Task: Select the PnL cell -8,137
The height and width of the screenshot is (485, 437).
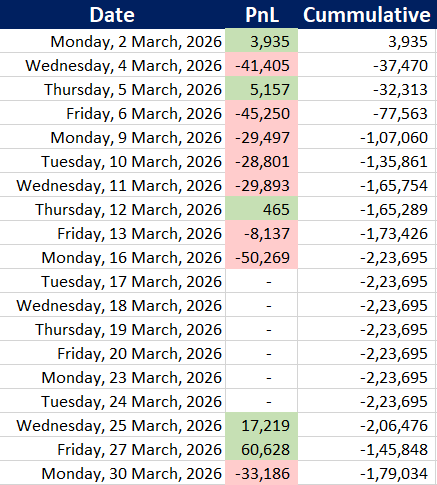Action: [x=261, y=233]
